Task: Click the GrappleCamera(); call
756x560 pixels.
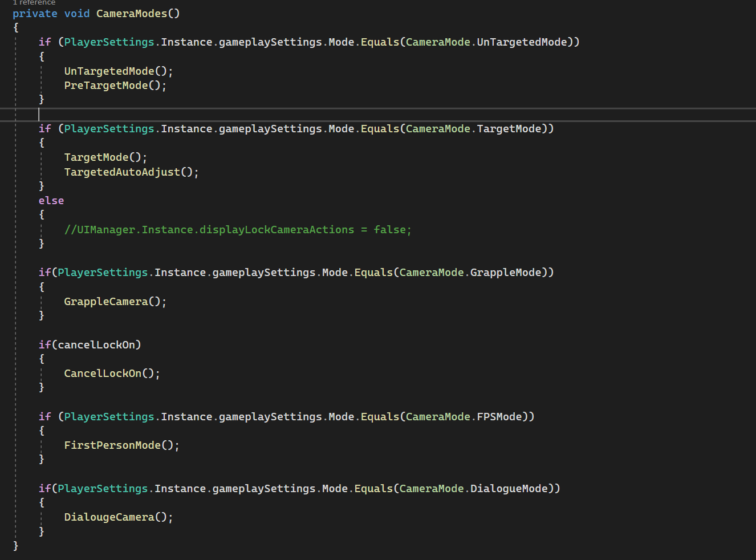Action: click(115, 302)
